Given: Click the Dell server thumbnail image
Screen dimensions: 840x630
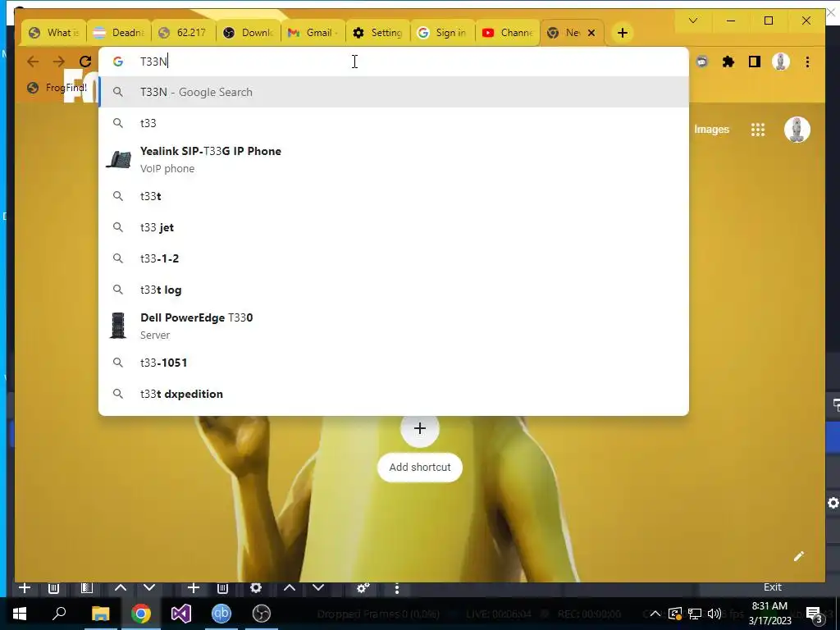Looking at the screenshot, I should coord(118,326).
